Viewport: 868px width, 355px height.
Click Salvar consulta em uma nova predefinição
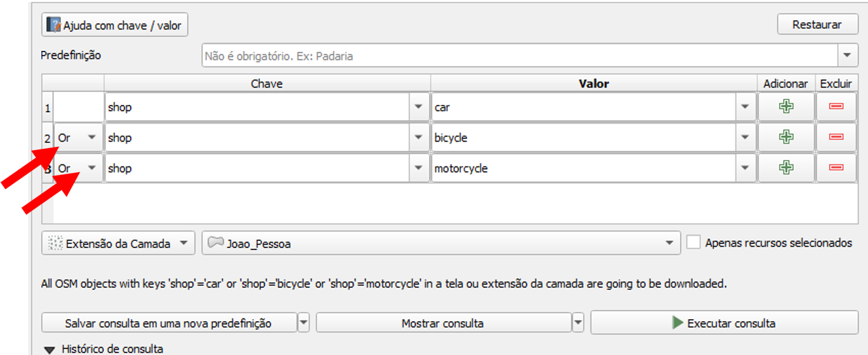(168, 323)
